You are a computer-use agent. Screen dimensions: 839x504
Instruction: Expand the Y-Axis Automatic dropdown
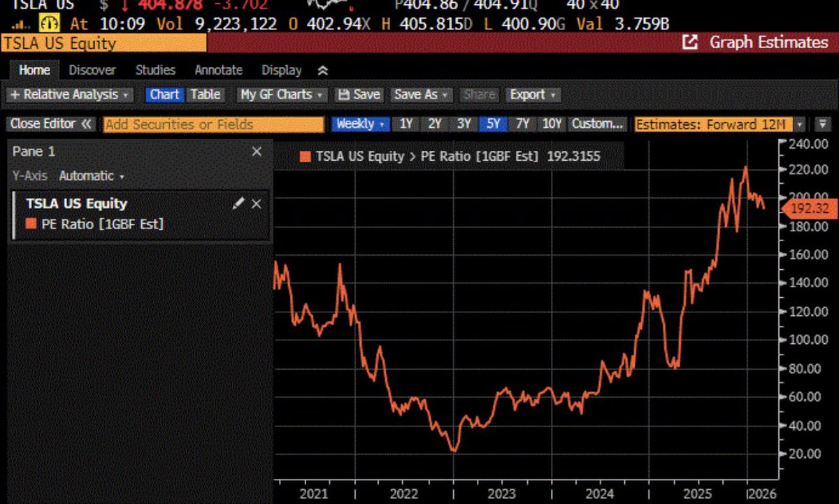point(91,176)
